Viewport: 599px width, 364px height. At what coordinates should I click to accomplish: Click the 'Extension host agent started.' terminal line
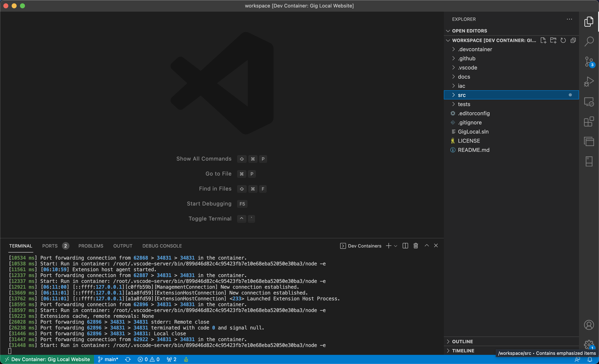point(114,269)
